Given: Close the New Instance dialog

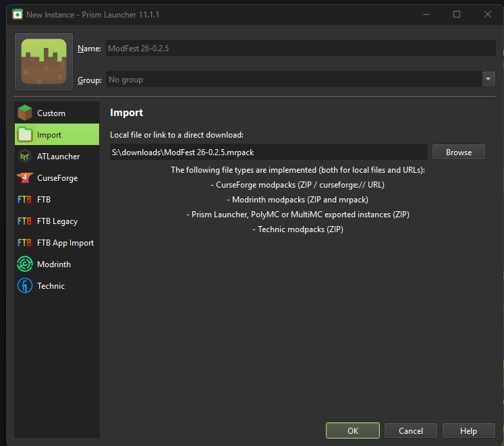Looking at the screenshot, I should pos(487,14).
